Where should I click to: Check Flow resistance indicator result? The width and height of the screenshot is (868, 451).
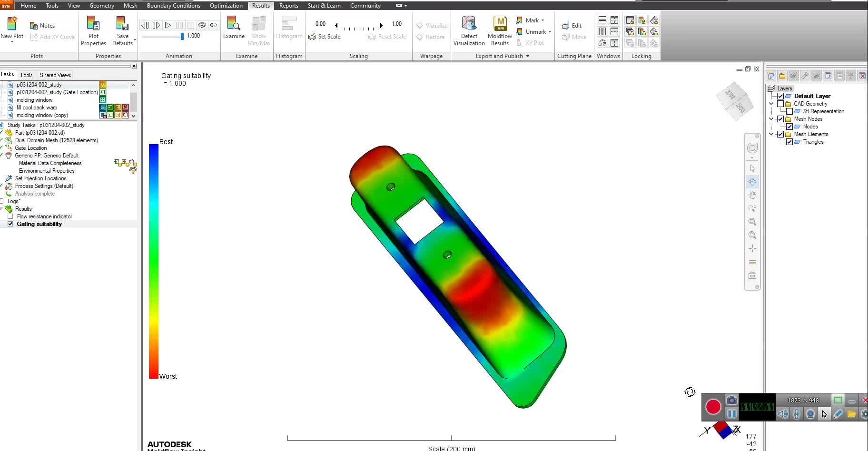(10, 216)
